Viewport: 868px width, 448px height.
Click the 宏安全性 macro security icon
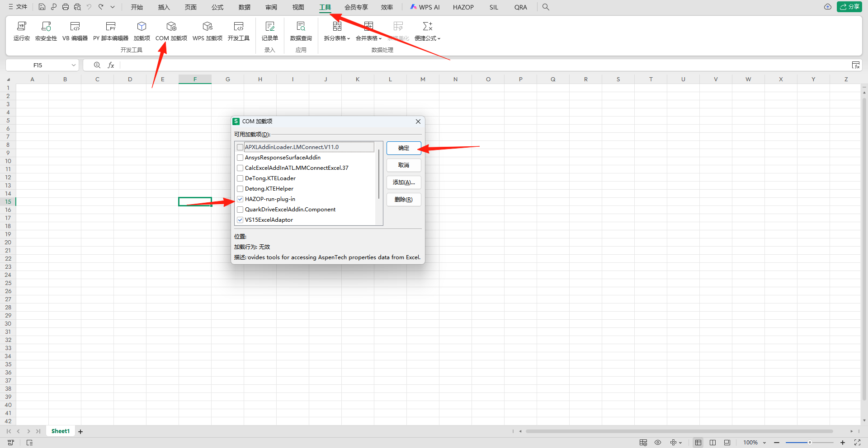click(46, 31)
